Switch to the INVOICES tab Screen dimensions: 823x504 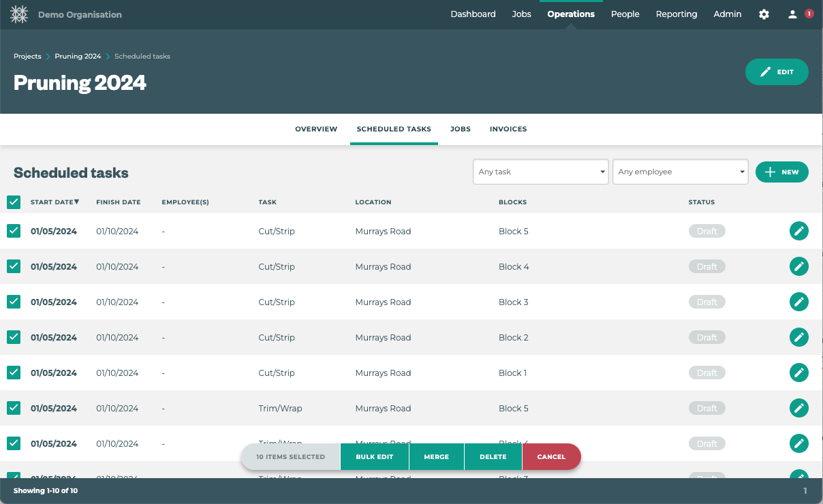tap(508, 129)
